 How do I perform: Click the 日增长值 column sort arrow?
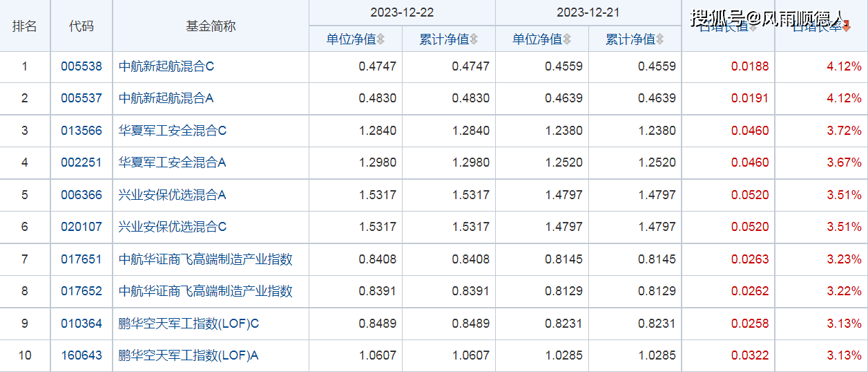(x=753, y=26)
